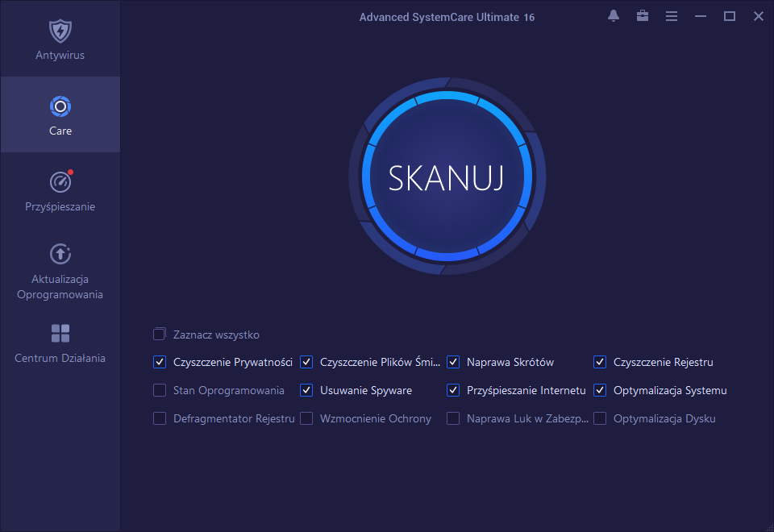This screenshot has width=774, height=532.
Task: Click the Aktualizacja Oprogramowania label
Action: tap(60, 287)
